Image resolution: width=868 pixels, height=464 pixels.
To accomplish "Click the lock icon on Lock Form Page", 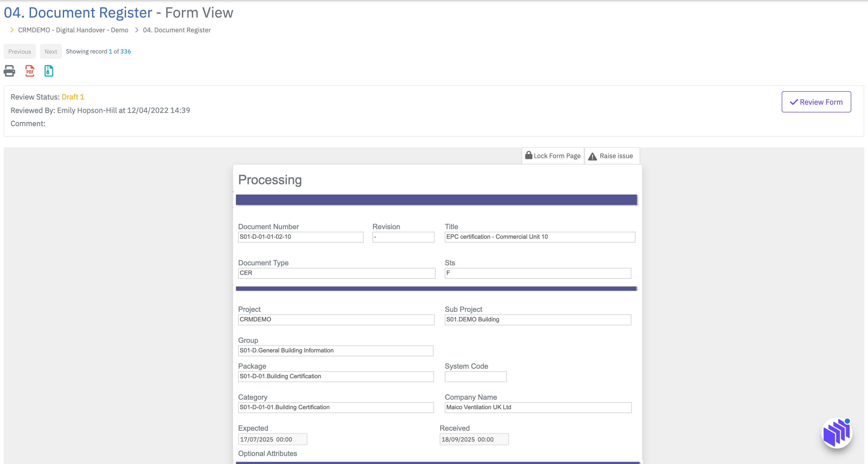I will pos(529,156).
